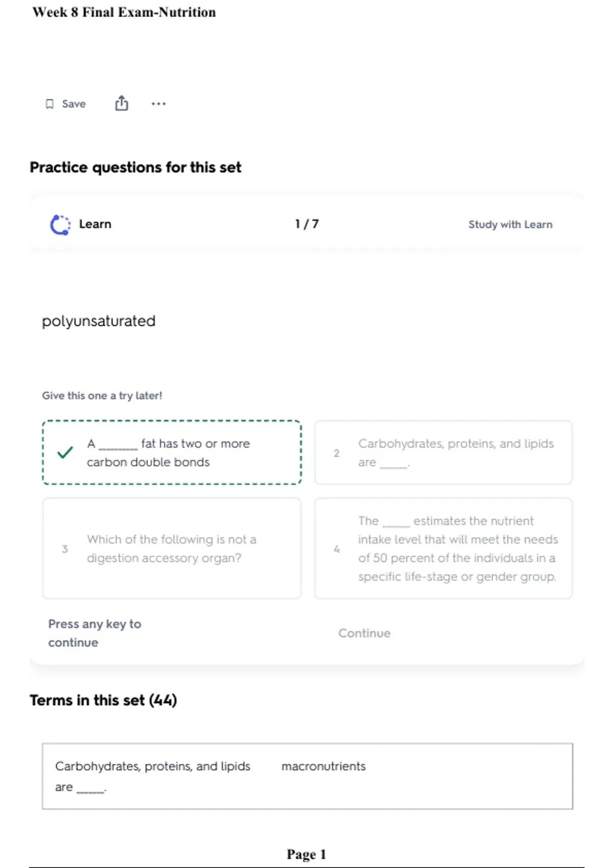Open the share icon
The image size is (613, 868).
click(122, 103)
